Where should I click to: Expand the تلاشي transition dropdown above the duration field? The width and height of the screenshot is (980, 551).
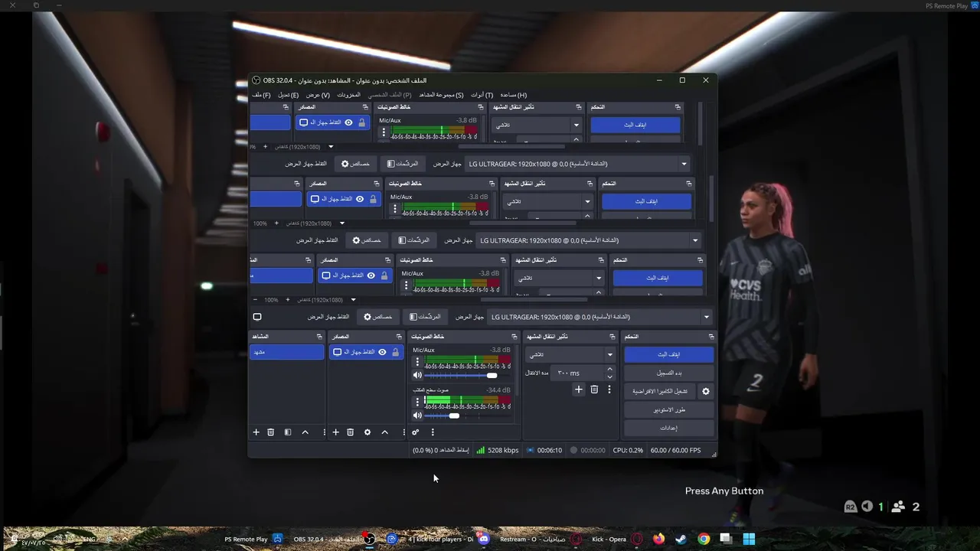[570, 354]
